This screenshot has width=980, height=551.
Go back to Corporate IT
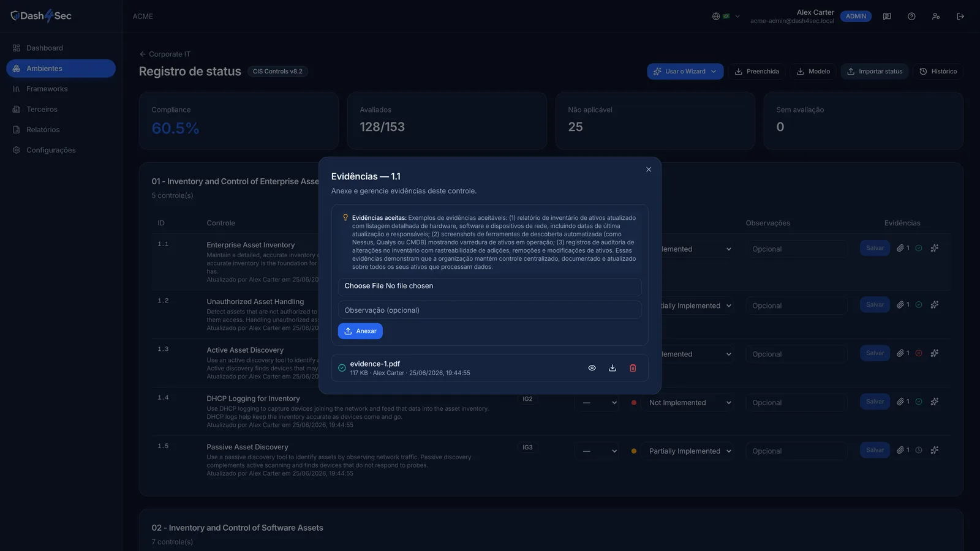[x=165, y=54]
